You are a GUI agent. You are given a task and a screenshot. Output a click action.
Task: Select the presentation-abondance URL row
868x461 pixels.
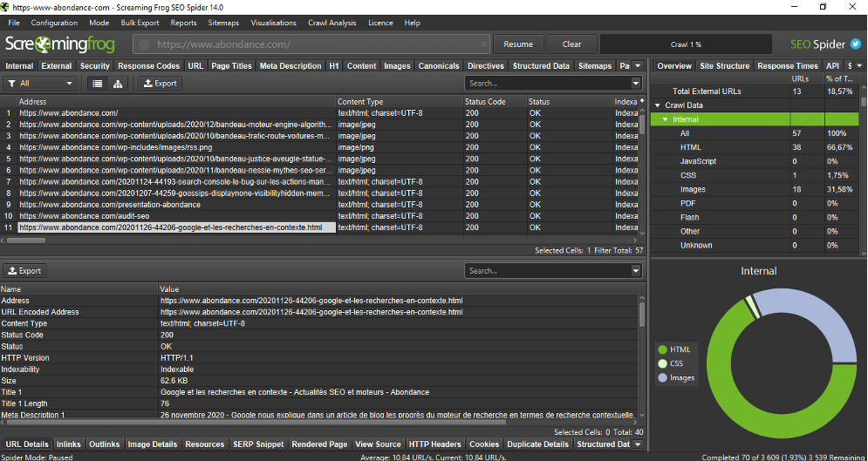click(320, 205)
